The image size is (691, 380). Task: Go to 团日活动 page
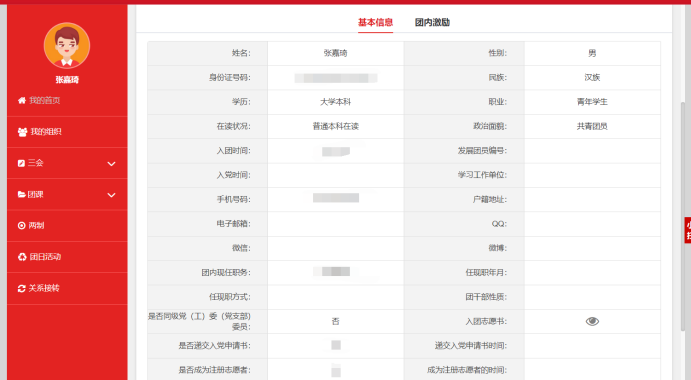67,257
